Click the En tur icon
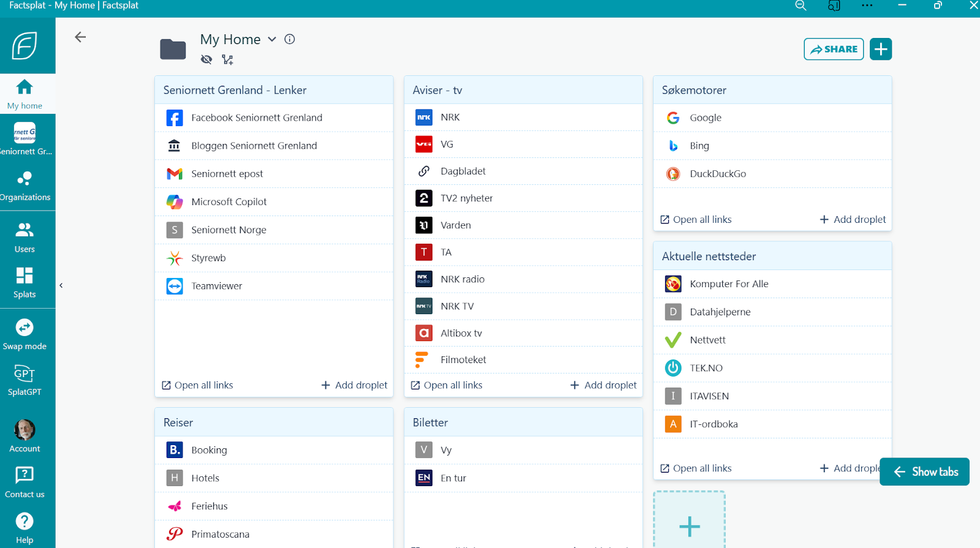Screen dimensions: 980x548 point(424,478)
